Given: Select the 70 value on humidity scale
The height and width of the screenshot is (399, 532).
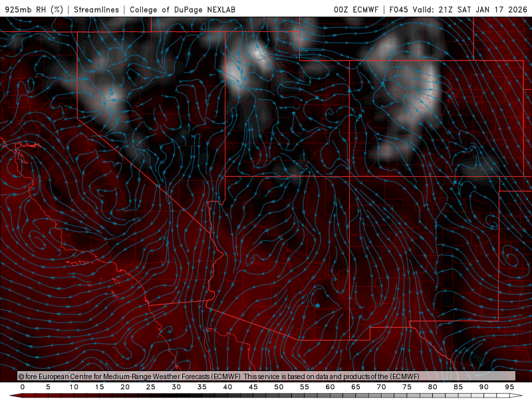Looking at the screenshot, I should 381,387.
